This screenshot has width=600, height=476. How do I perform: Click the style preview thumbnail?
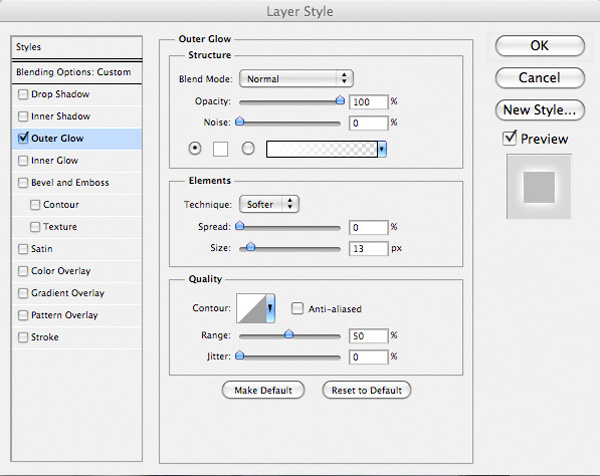pyautogui.click(x=541, y=187)
